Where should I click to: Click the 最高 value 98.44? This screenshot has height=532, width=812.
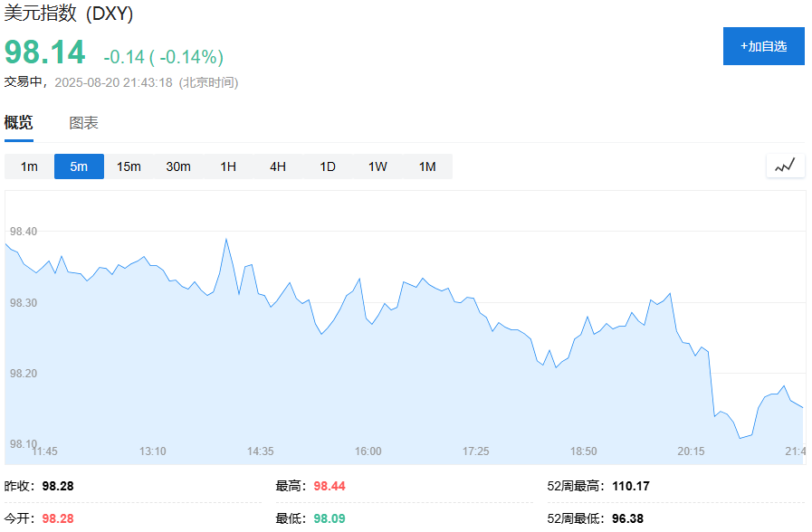pos(330,486)
